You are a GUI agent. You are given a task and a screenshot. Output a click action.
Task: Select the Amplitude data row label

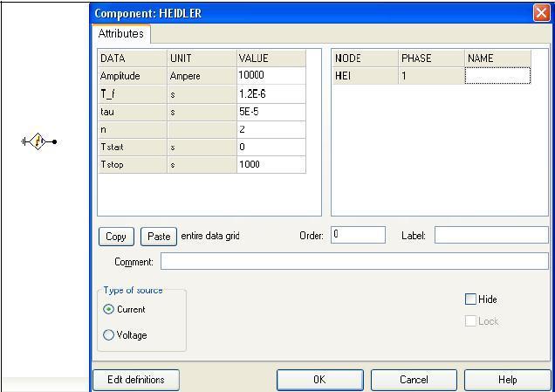(132, 75)
